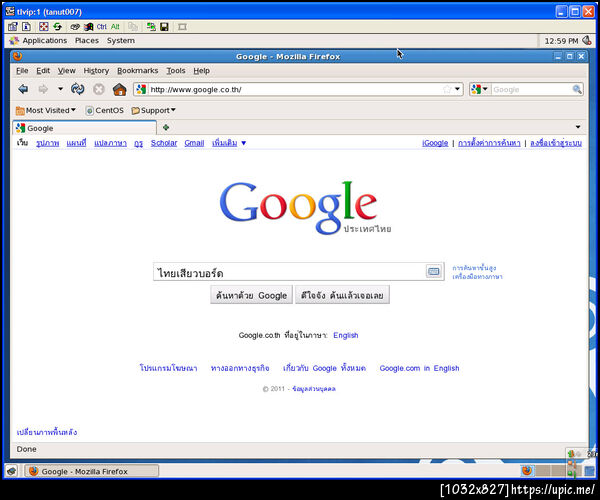Click the volume icon in GNOME panel
This screenshot has height=500, width=600.
pyautogui.click(x=587, y=41)
